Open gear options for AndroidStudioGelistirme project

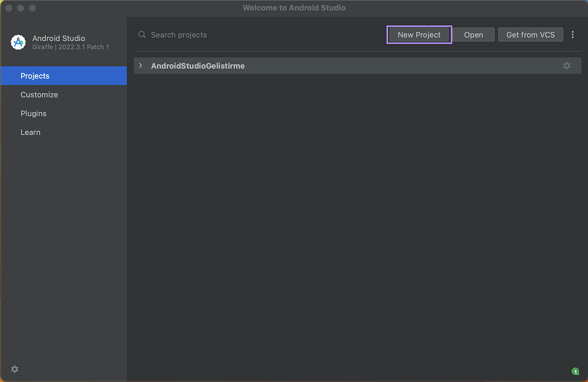click(x=567, y=65)
